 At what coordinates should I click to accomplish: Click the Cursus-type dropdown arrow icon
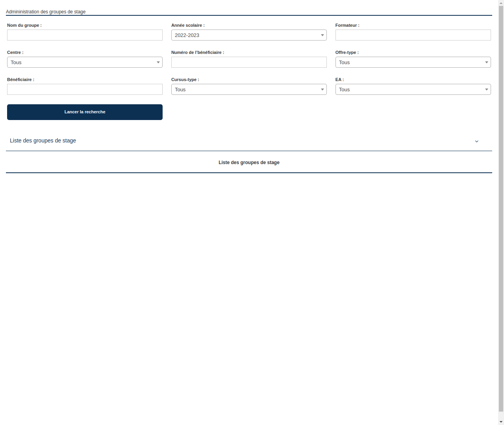coord(322,89)
